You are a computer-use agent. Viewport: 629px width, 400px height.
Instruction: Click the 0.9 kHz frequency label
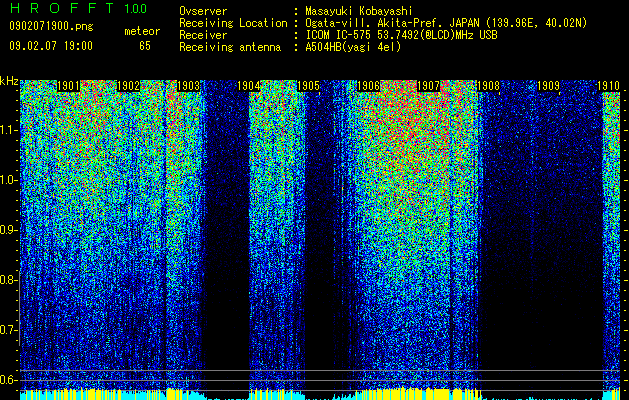click(x=8, y=230)
